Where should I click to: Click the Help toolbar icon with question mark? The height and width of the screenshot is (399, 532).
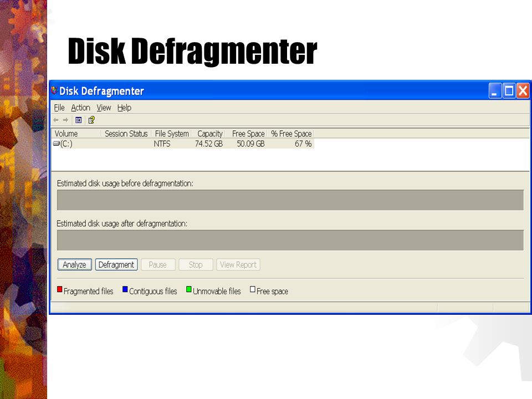coord(91,120)
